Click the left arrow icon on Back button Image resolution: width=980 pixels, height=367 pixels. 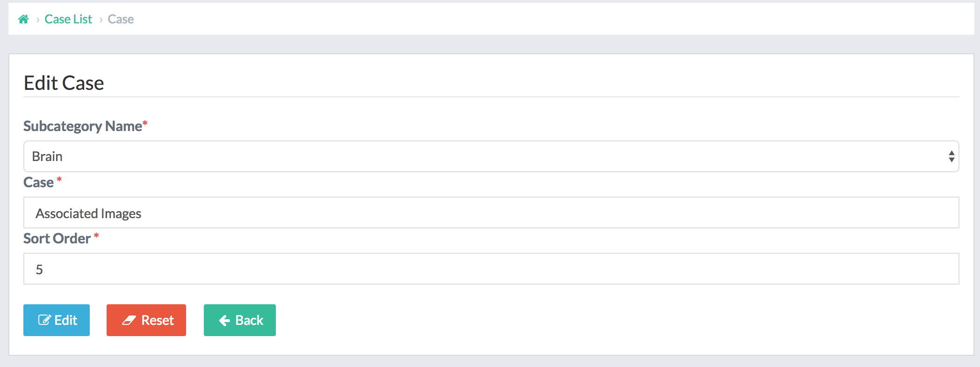tap(224, 320)
